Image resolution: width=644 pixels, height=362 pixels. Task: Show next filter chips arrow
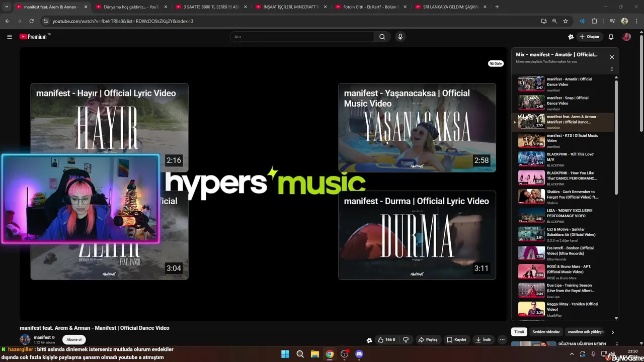(612, 332)
